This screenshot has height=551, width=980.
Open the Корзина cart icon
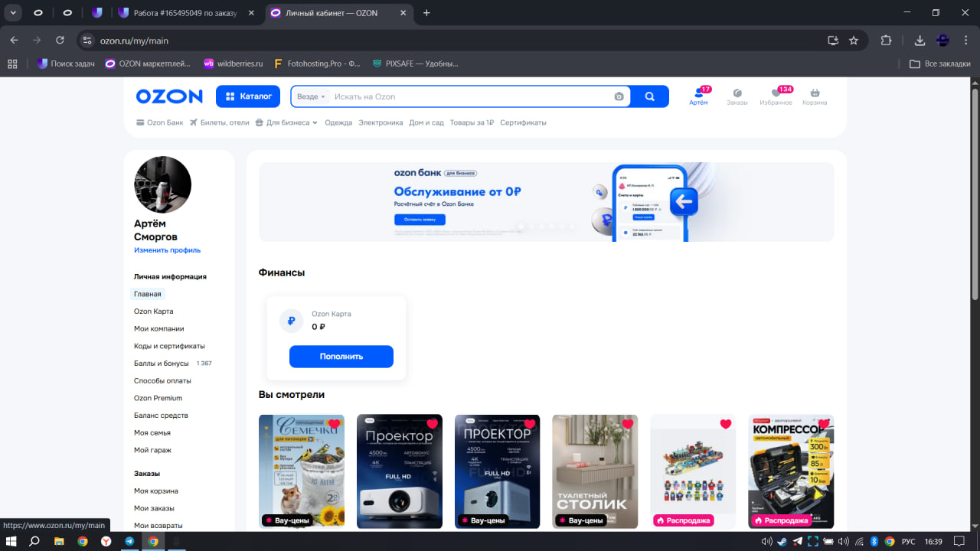tap(815, 96)
